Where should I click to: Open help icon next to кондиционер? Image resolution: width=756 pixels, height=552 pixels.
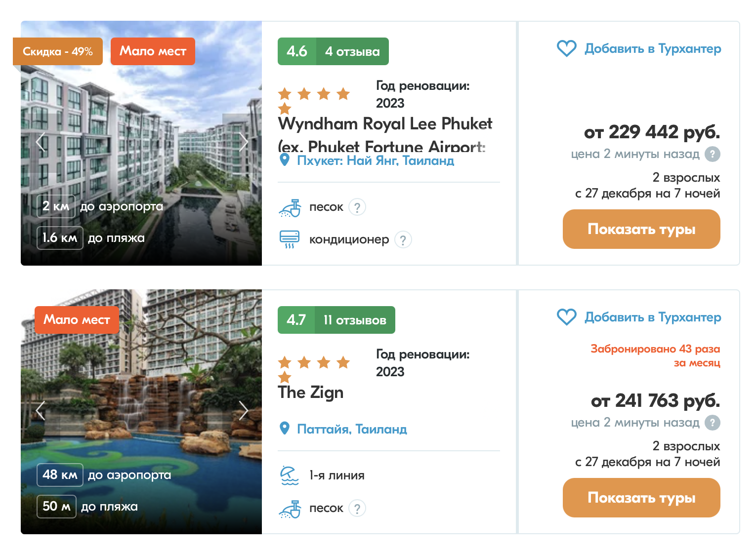click(x=403, y=239)
